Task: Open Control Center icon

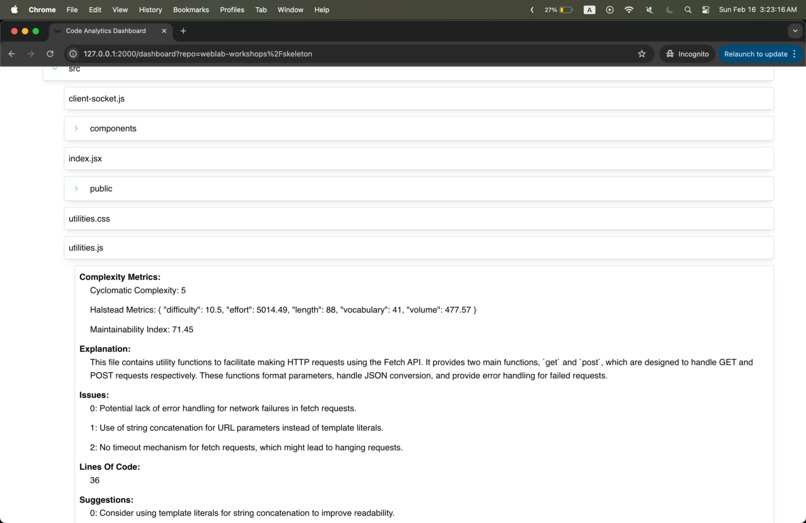Action: pyautogui.click(x=706, y=10)
